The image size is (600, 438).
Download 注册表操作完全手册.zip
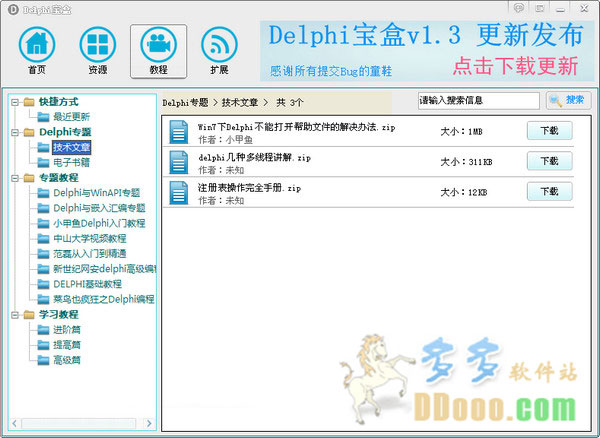tap(549, 191)
